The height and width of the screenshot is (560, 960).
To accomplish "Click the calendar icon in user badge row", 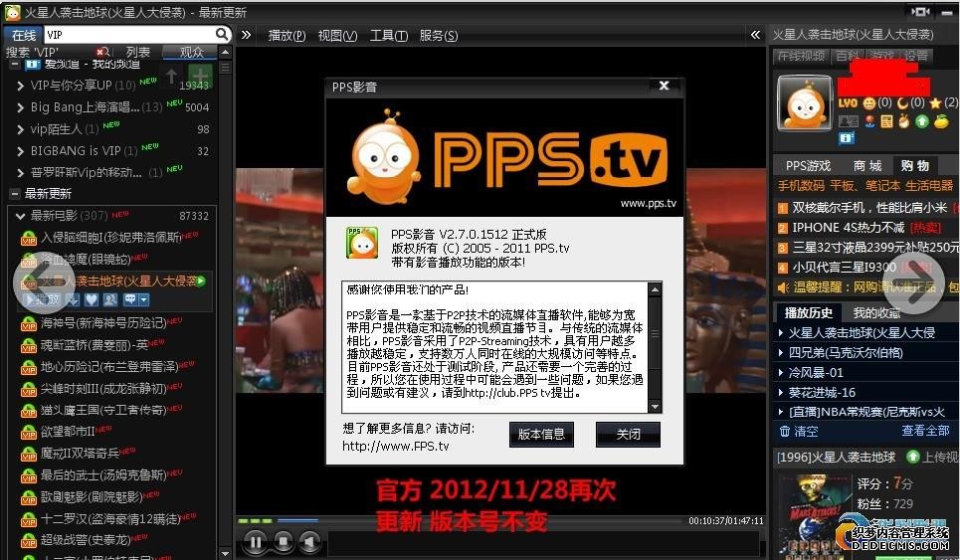I will 886,121.
